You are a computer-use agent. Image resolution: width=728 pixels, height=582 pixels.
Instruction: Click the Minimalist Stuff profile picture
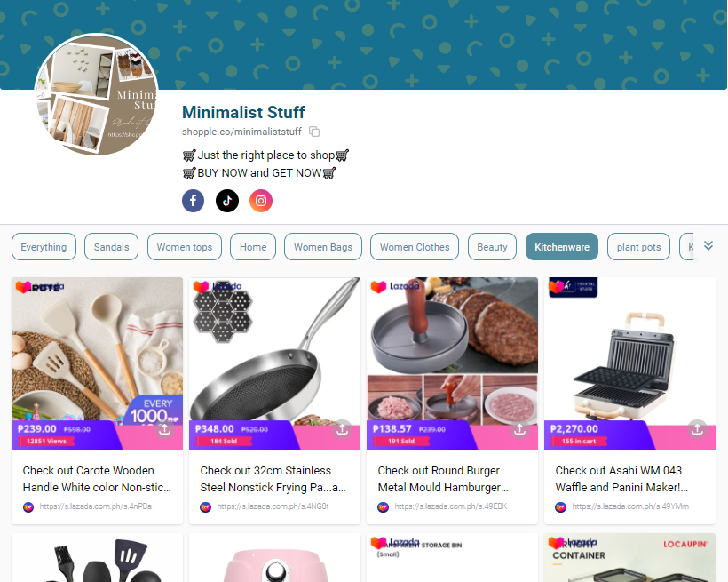pos(97,94)
